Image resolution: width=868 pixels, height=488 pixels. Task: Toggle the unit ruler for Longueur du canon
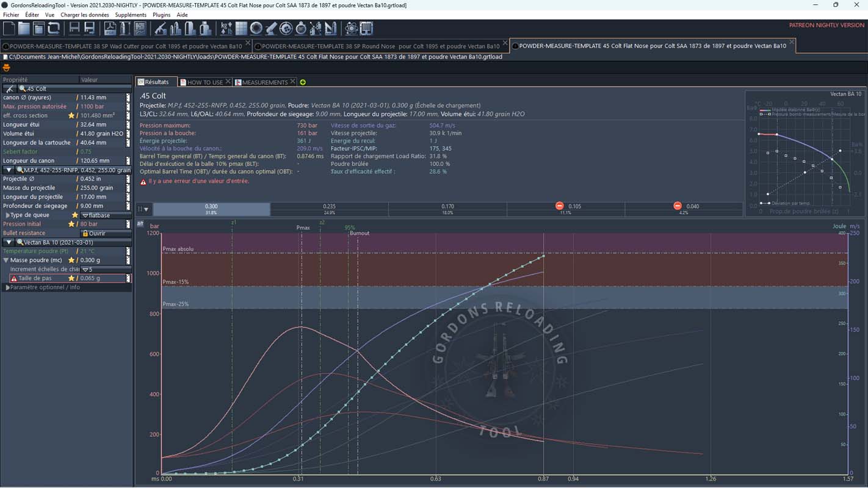[128, 161]
